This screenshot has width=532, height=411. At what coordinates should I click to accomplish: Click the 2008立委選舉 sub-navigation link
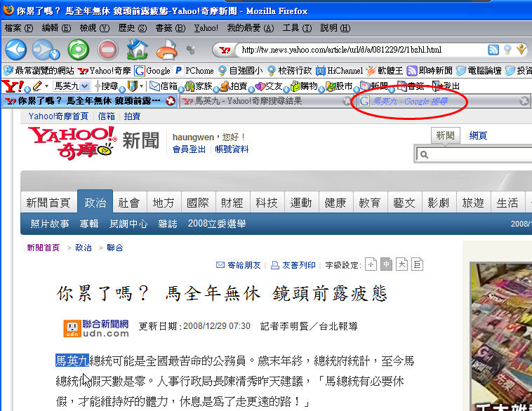point(217,224)
